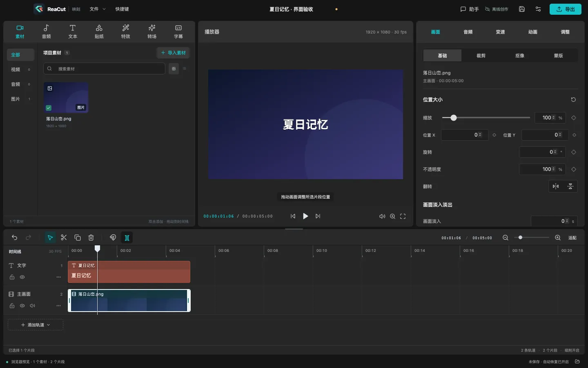Flip vertically using the 翻转 vertical icon

(x=570, y=186)
